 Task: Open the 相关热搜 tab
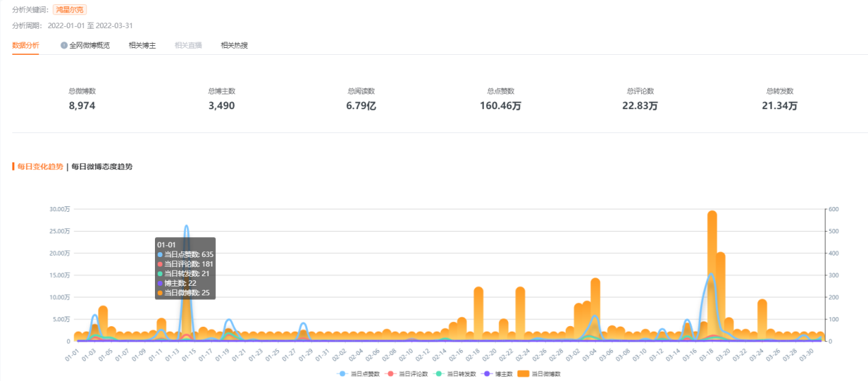[x=234, y=45]
